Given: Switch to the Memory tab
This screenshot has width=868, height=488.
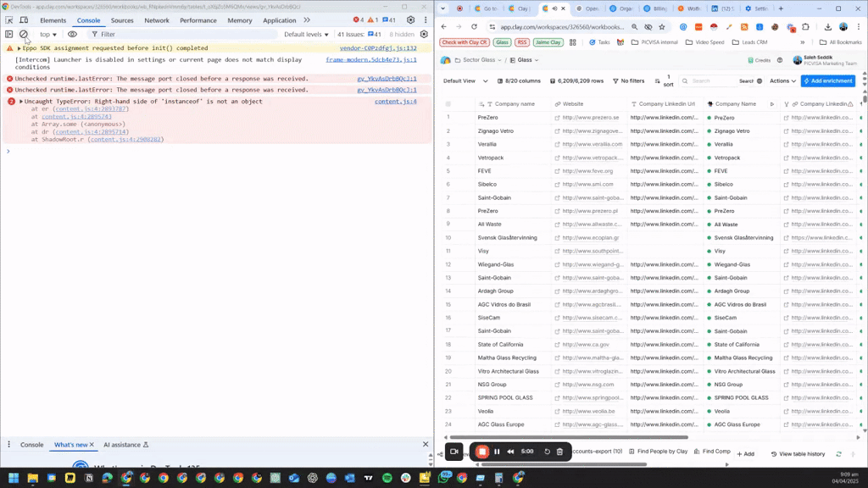Looking at the screenshot, I should 240,20.
